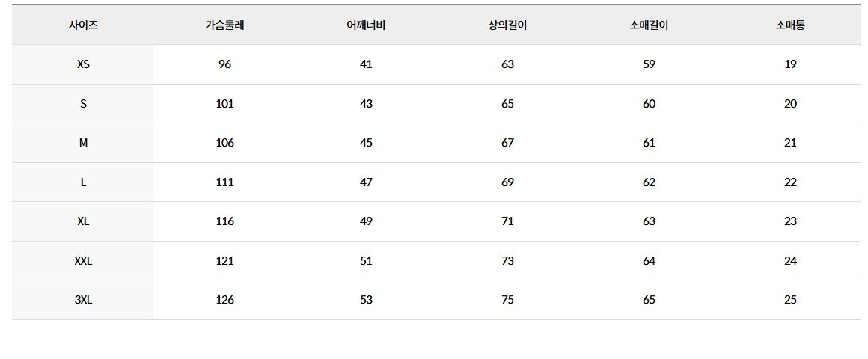
Task: Click the 어깨너비 column header
Action: [366, 25]
